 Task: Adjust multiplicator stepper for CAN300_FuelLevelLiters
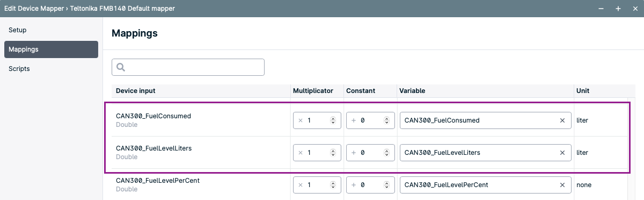click(333, 153)
